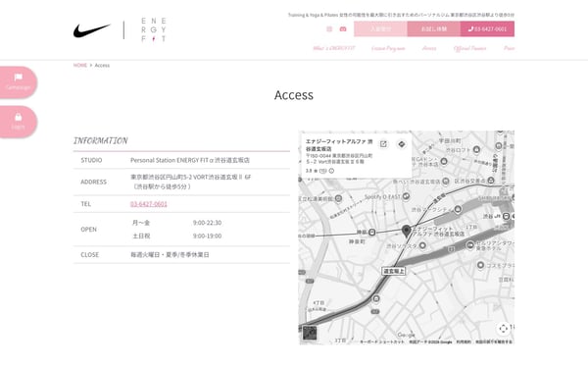588x368 pixels.
Task: Click the 渋谷交番 marker near map top right
Action: 491,181
